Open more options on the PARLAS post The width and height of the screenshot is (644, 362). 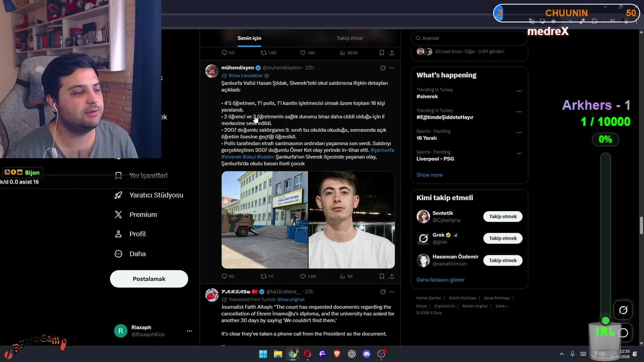392,292
